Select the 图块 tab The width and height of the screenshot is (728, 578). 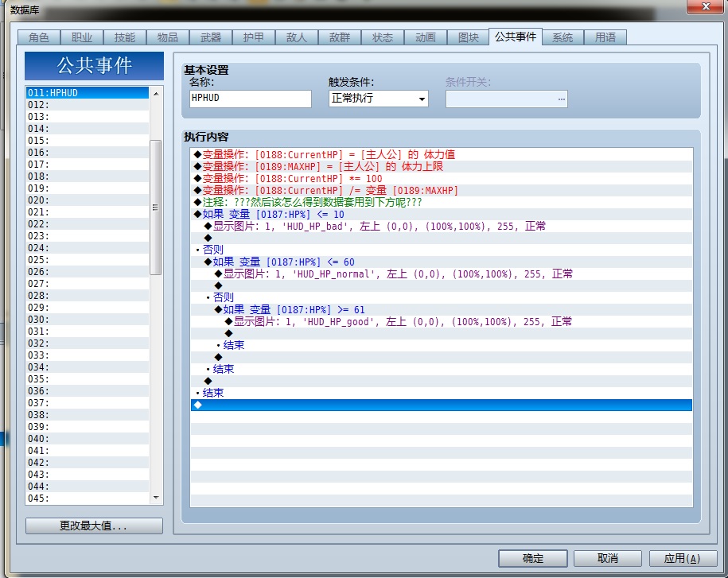click(x=468, y=37)
